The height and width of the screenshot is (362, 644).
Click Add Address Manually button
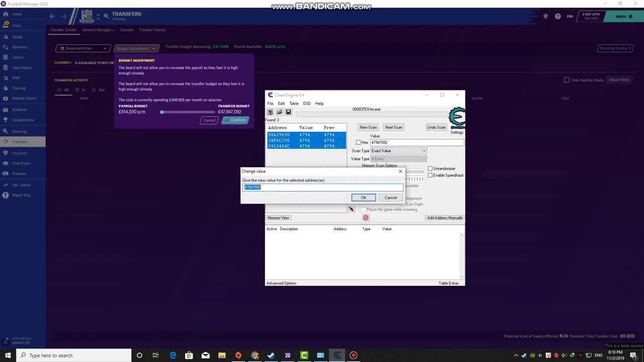445,218
